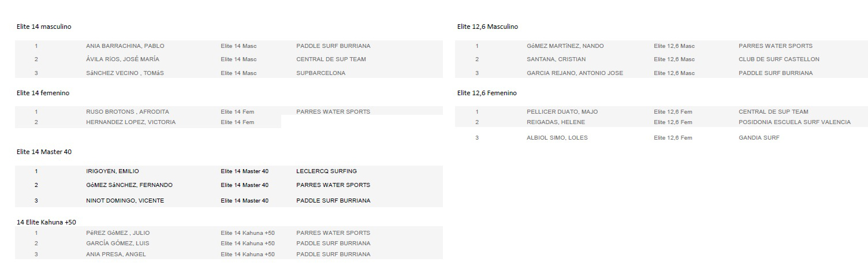Click the Elite 14 Master 40 heading
This screenshot has height=277, width=868.
[44, 152]
